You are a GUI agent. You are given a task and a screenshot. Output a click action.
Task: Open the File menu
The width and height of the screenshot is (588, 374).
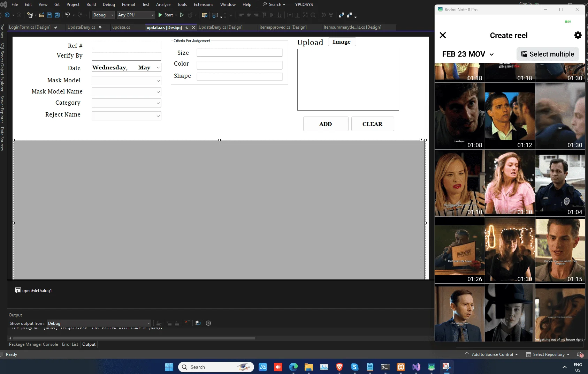click(x=15, y=5)
